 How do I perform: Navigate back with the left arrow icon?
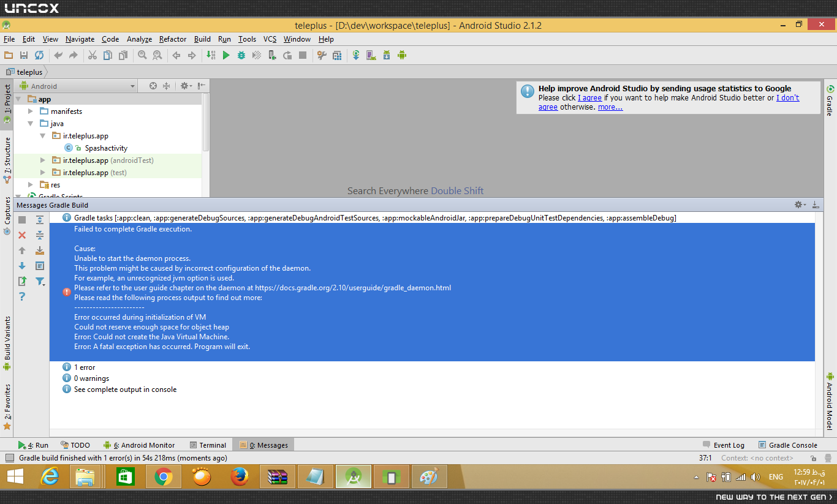(x=176, y=55)
